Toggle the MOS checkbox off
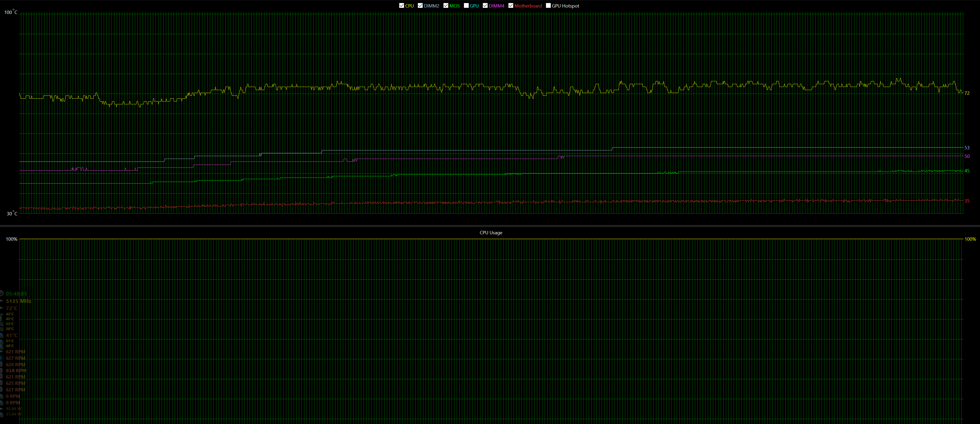The height and width of the screenshot is (424, 980). point(446,6)
